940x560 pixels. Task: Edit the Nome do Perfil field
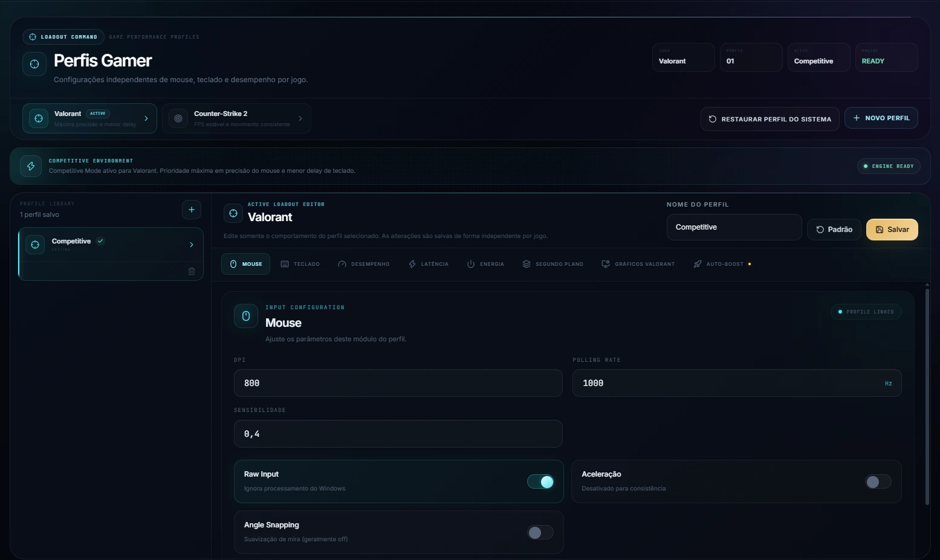click(x=734, y=227)
